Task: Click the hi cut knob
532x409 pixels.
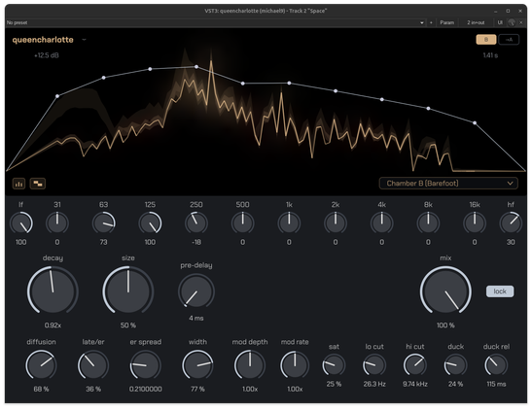Action: [x=415, y=365]
